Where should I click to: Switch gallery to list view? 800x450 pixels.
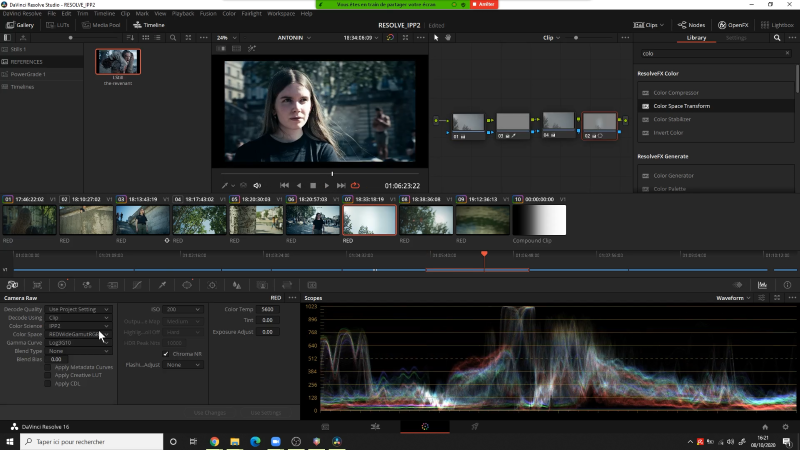[158, 38]
